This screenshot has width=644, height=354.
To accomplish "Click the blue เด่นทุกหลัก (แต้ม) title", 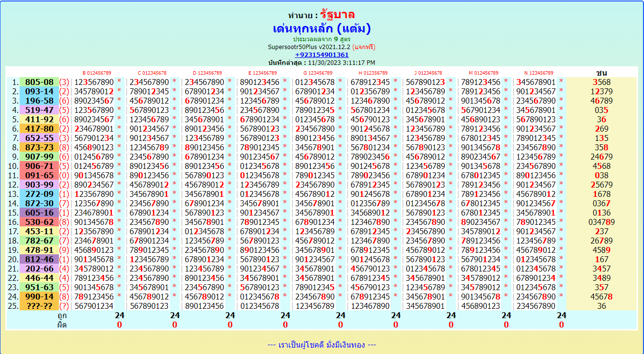I will coord(322,28).
